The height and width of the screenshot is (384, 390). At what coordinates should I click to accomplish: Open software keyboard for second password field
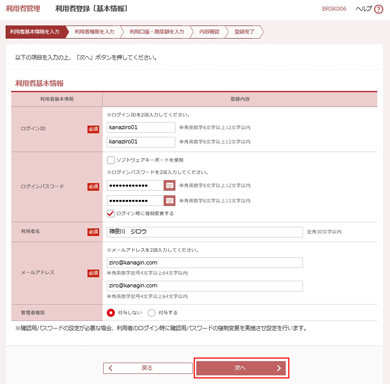point(170,201)
